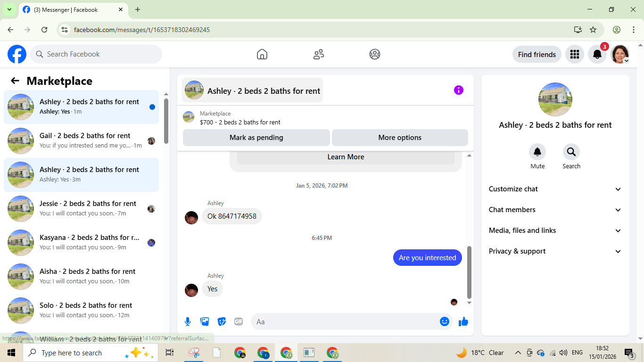
Task: Send a voice clip microphone icon
Action: [188, 321]
